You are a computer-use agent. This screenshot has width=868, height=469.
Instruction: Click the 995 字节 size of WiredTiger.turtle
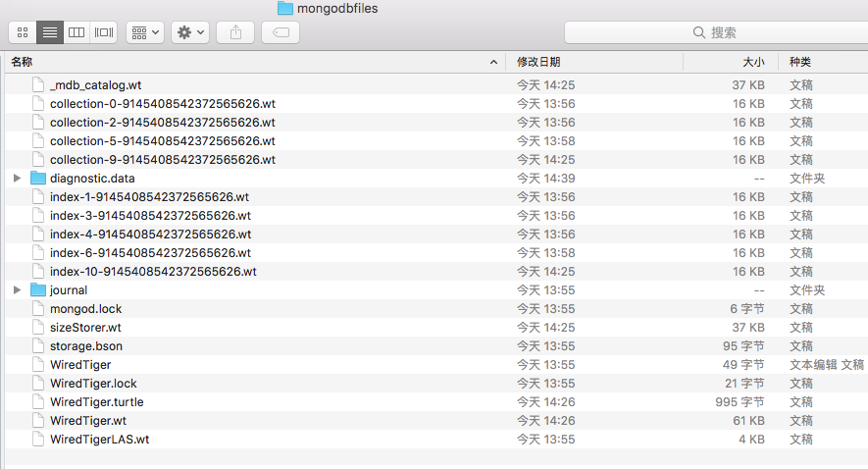740,402
